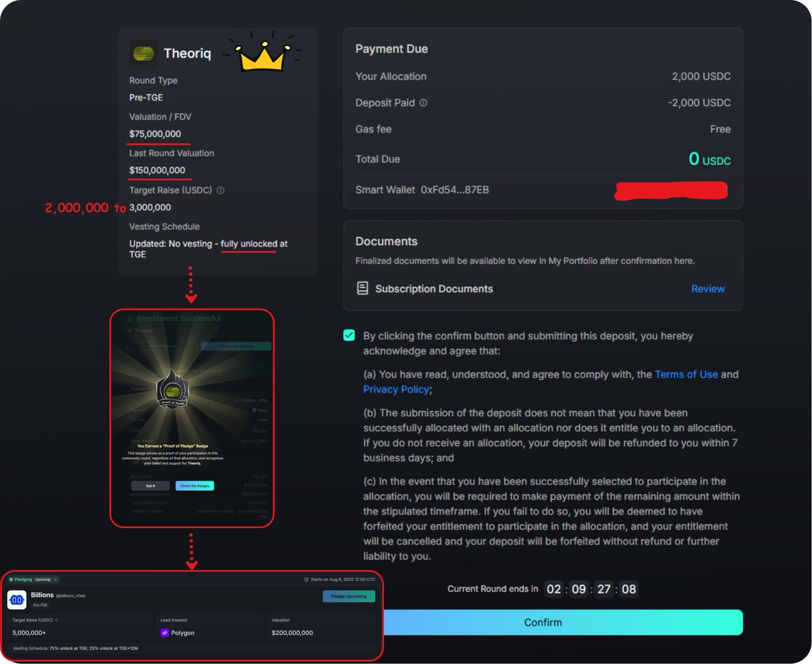Click the info icon next to Target Raise (USDC) in Theoriq card
The image size is (812, 664).
coord(221,190)
